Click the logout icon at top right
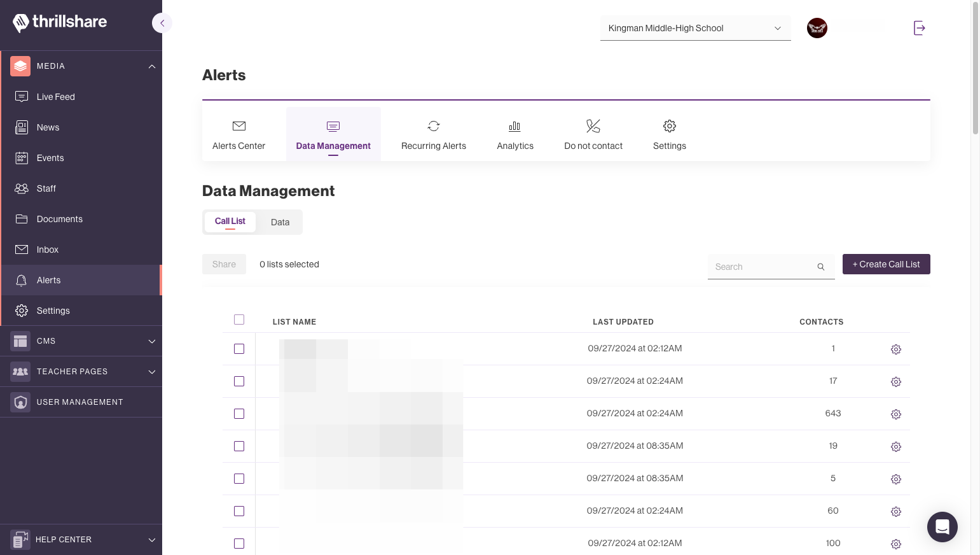The image size is (980, 555). pos(919,28)
